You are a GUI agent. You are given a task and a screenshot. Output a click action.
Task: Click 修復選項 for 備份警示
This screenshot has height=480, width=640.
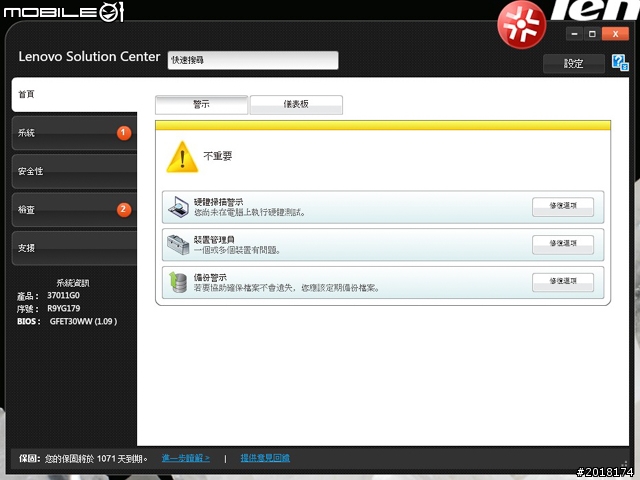click(563, 281)
